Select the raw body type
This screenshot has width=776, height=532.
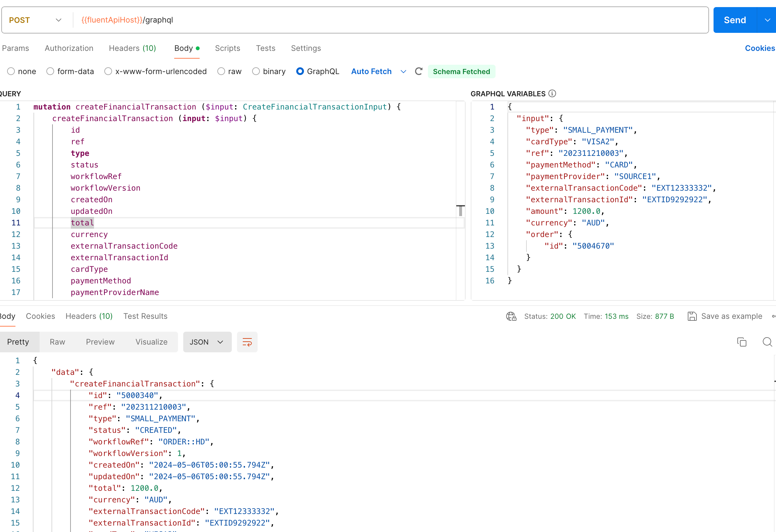[x=221, y=71]
